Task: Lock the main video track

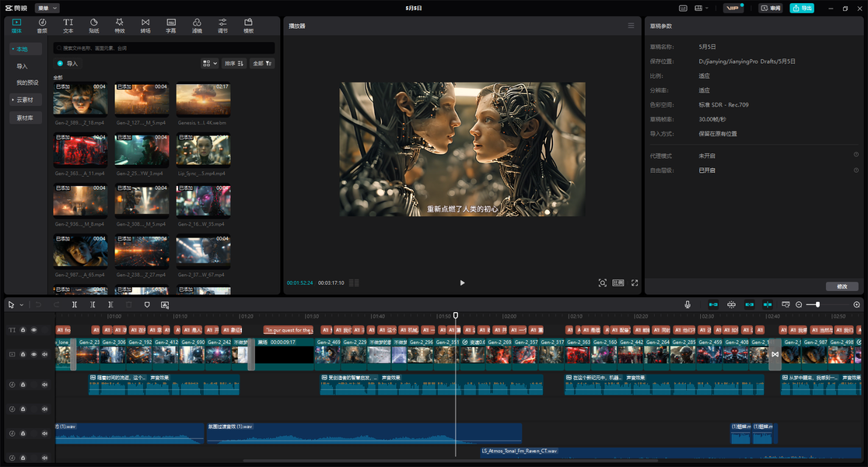Action: 23,354
